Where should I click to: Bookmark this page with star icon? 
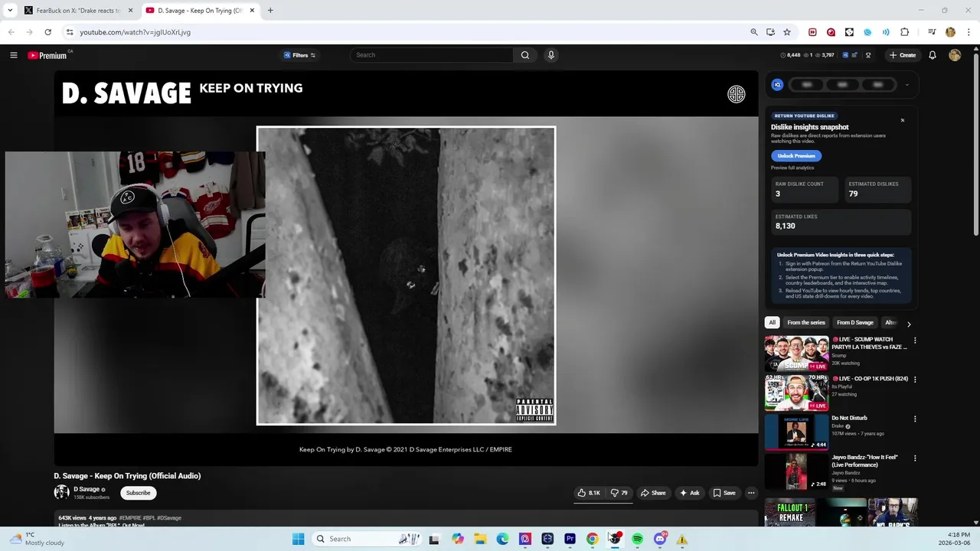(786, 32)
